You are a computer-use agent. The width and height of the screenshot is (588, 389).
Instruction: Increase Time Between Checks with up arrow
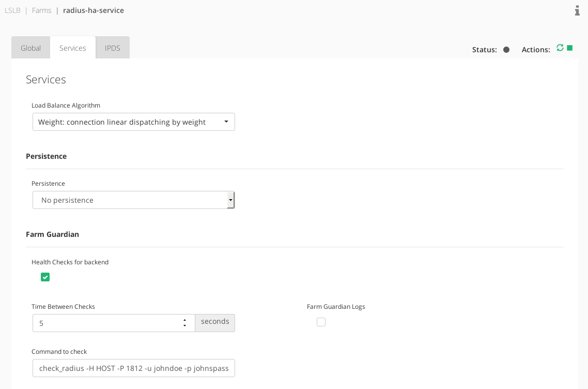[184, 320]
